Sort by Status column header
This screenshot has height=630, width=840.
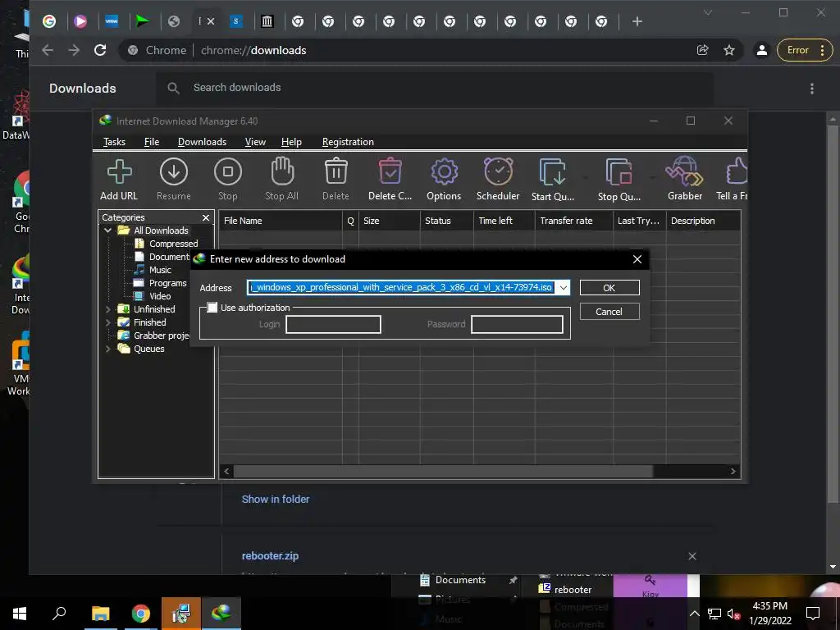point(446,221)
